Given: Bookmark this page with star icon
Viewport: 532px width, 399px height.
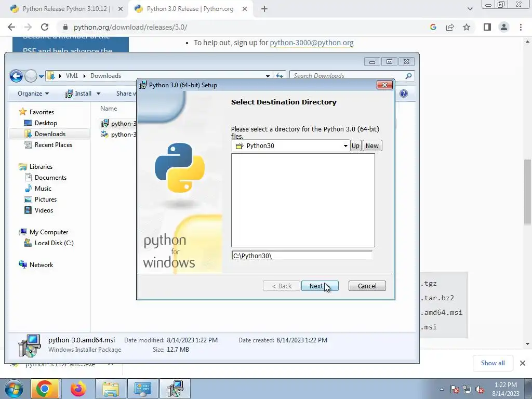Looking at the screenshot, I should tap(467, 27).
